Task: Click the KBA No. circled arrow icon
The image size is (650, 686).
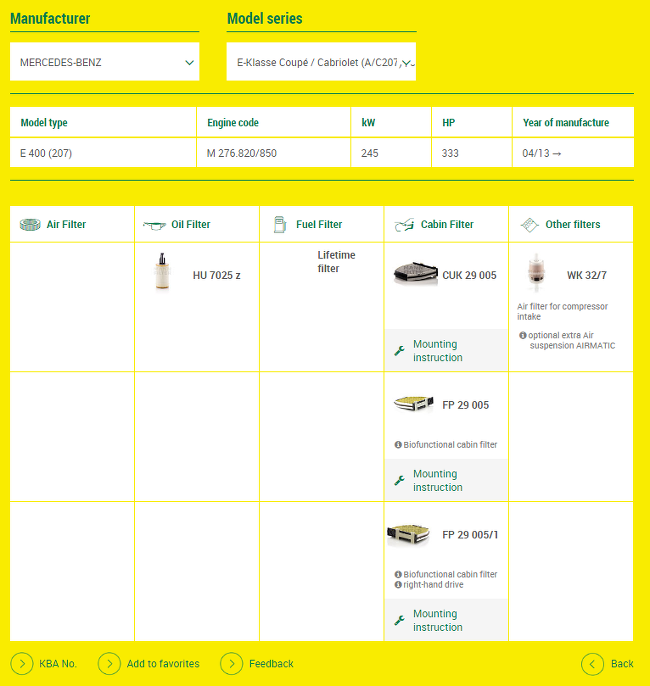Action: click(x=22, y=664)
